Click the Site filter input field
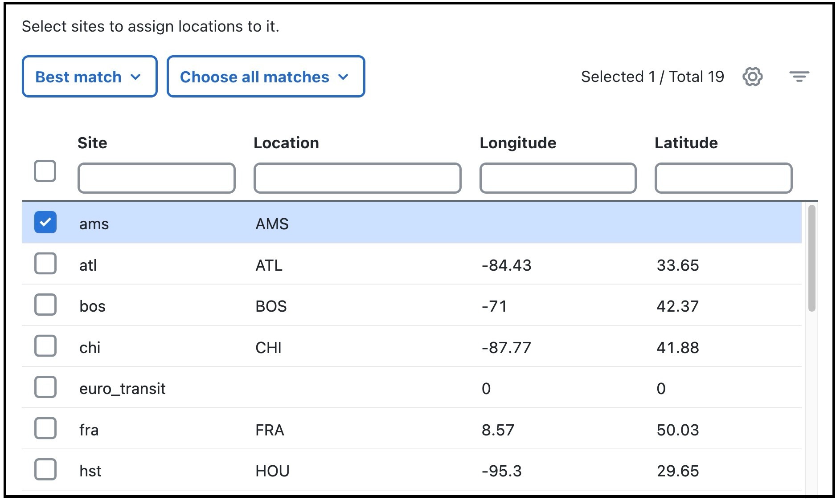 (156, 178)
